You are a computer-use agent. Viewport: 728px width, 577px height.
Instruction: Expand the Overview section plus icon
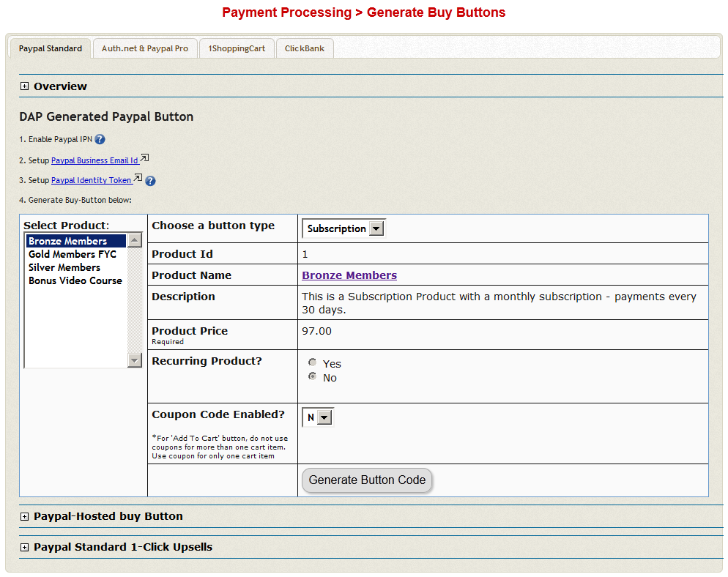pos(24,86)
